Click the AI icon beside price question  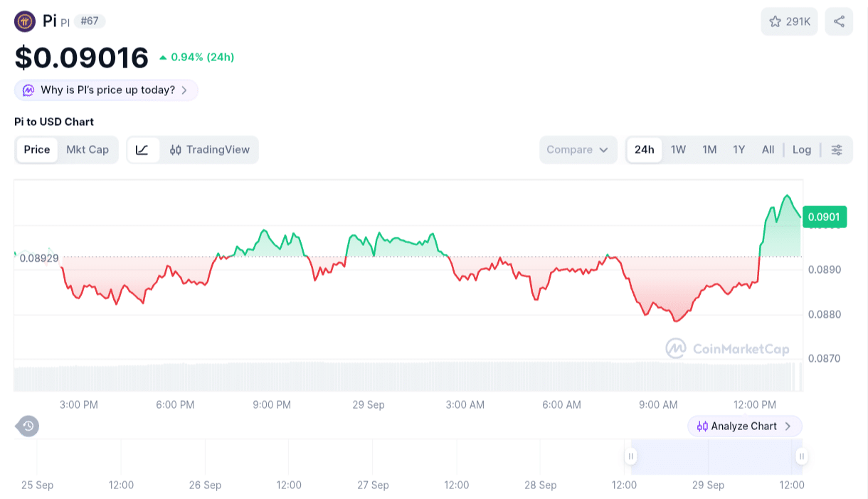(28, 90)
